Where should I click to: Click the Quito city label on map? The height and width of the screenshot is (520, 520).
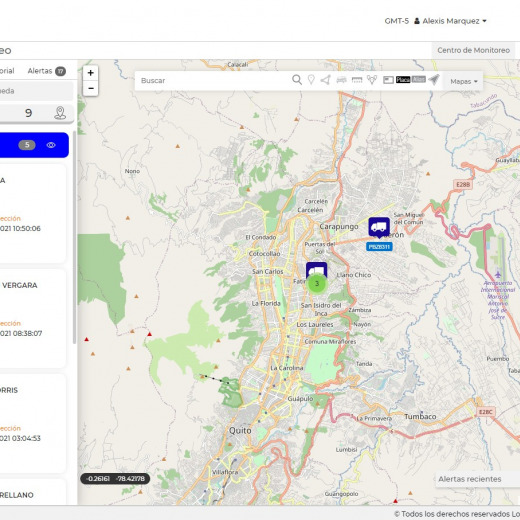tap(240, 430)
